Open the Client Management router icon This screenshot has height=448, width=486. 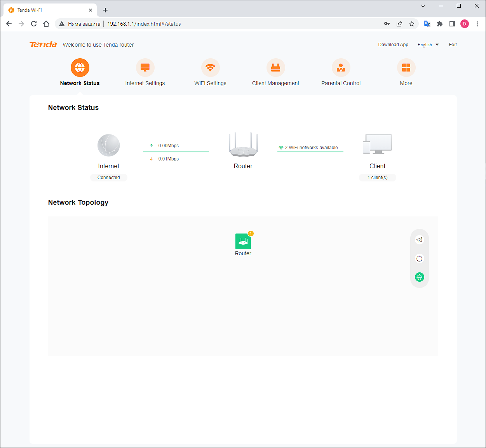coord(276,68)
